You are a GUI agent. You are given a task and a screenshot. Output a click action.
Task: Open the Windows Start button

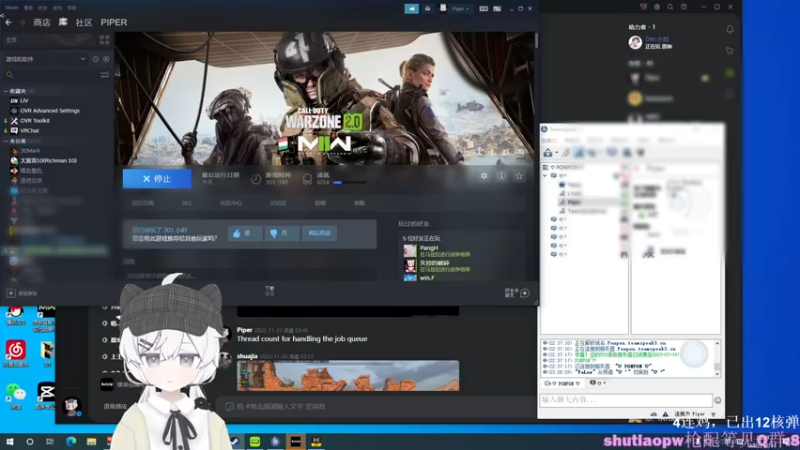tap(10, 442)
